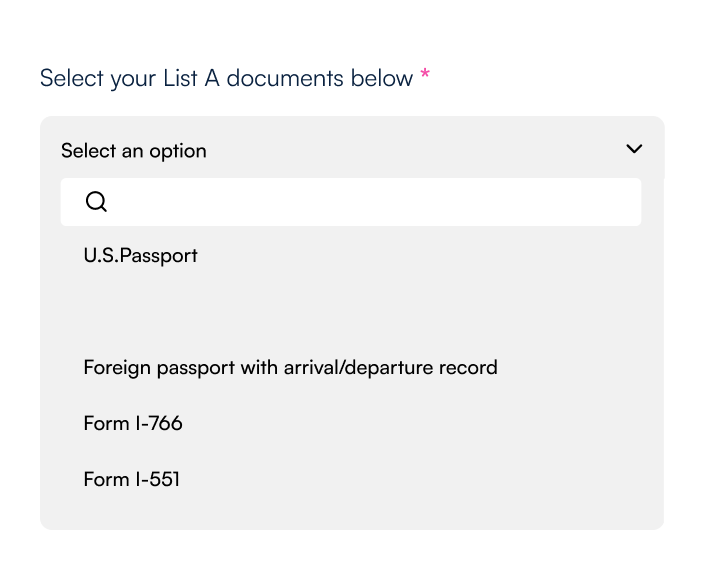Focus the search field inside the dropdown
Screen dimensions: 705x580
pyautogui.click(x=370, y=202)
